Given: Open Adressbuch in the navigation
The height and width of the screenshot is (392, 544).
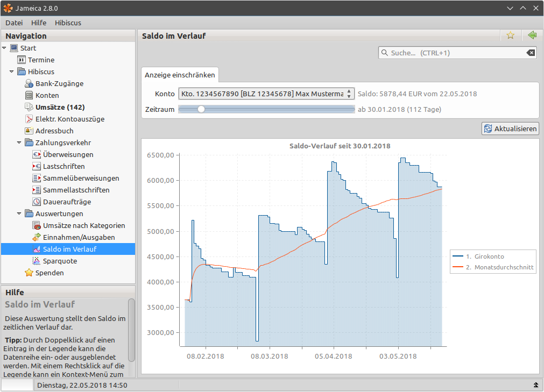Looking at the screenshot, I should [54, 131].
